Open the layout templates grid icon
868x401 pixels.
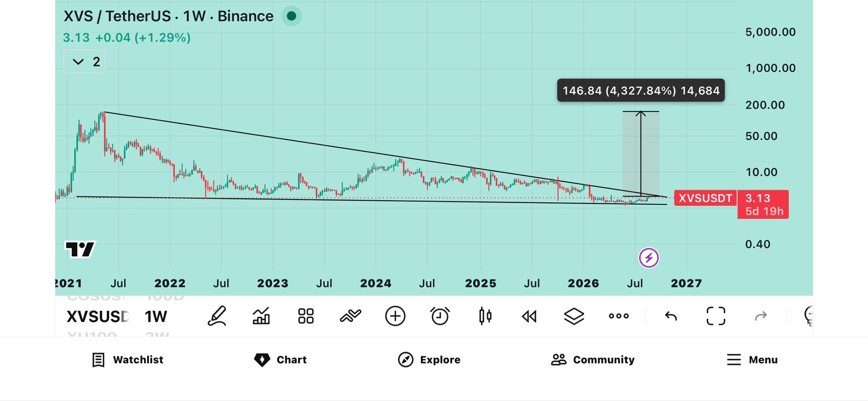[x=306, y=316]
